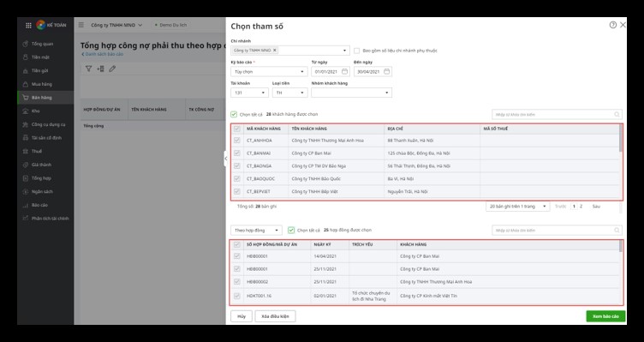Image resolution: width=644 pixels, height=342 pixels.
Task: Uncheck the CT_BAONGA row checkbox
Action: [x=237, y=166]
